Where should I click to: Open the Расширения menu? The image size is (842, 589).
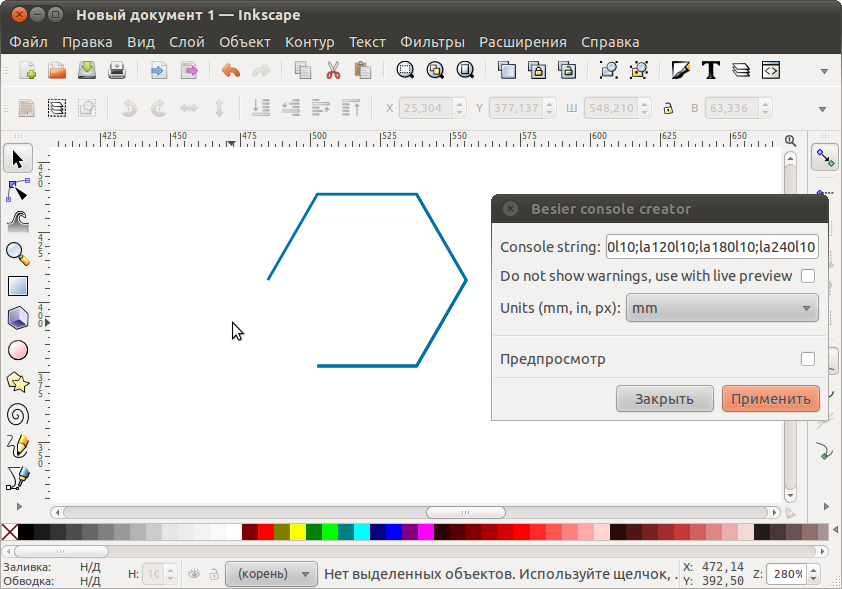pyautogui.click(x=522, y=42)
